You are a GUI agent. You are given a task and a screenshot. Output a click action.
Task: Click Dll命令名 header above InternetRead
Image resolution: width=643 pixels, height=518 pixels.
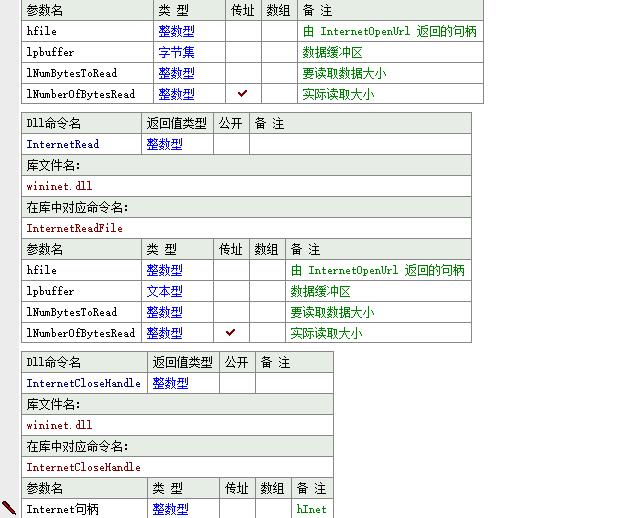(54, 123)
